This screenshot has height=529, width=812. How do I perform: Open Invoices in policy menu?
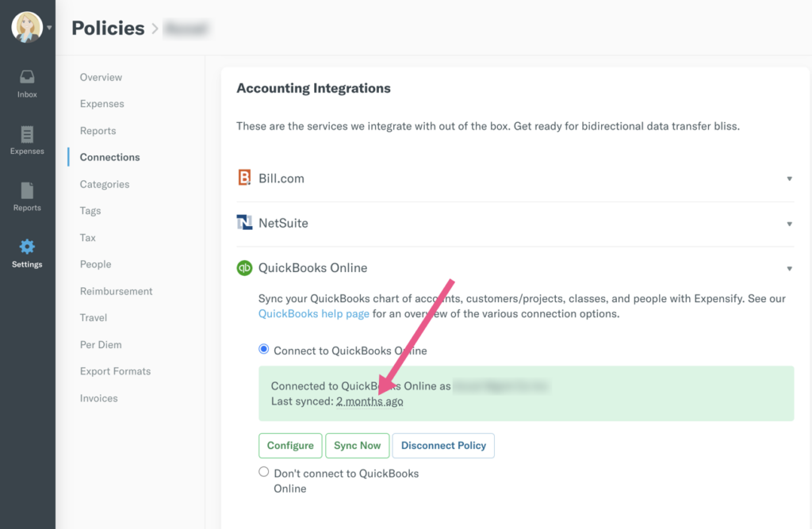tap(98, 398)
